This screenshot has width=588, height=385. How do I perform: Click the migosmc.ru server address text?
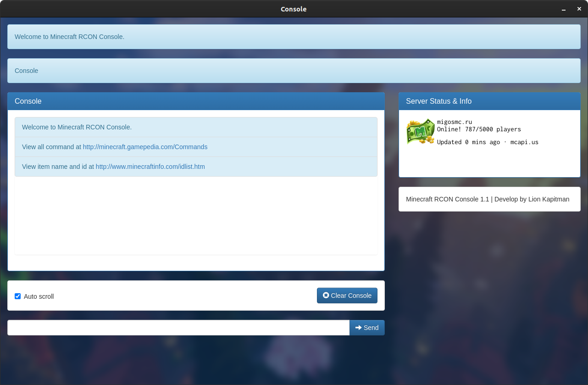pos(454,122)
